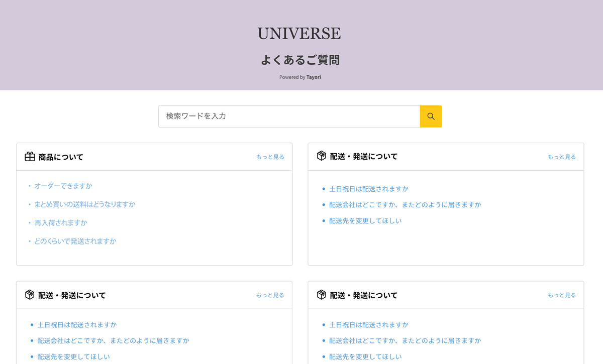This screenshot has height=364, width=603.
Task: Click the gift icon beside 商品について
Action: 30,157
